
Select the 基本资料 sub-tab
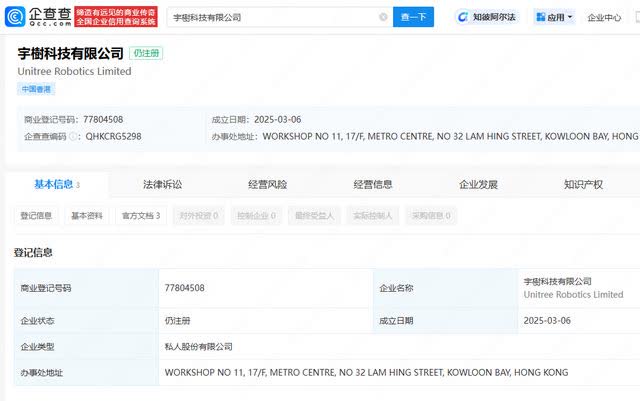(87, 215)
